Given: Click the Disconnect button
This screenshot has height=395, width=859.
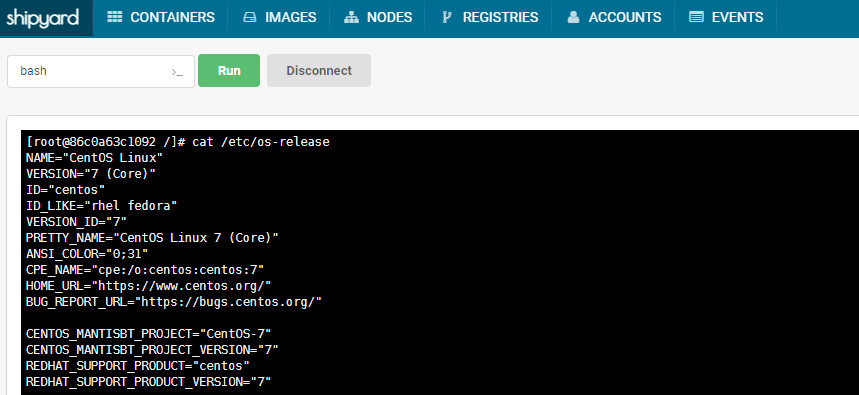Looking at the screenshot, I should pyautogui.click(x=319, y=71).
